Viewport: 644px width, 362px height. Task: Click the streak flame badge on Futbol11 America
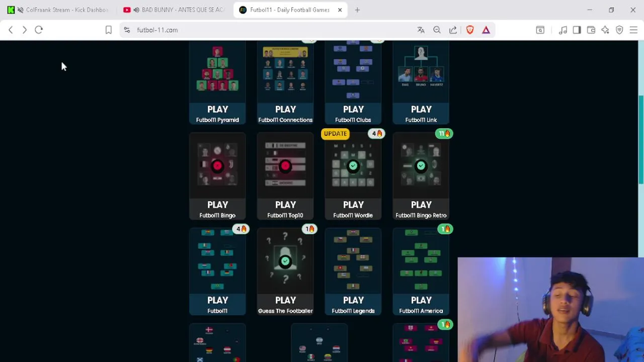click(445, 229)
